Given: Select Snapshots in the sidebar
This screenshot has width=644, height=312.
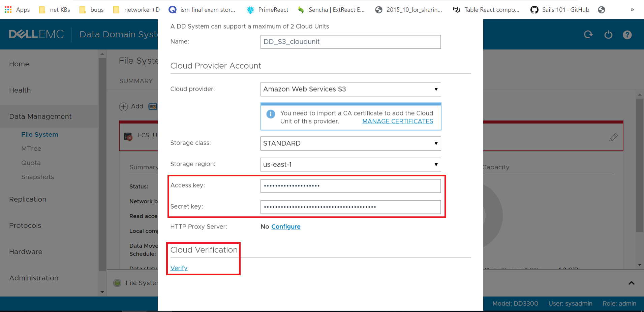Looking at the screenshot, I should [38, 177].
